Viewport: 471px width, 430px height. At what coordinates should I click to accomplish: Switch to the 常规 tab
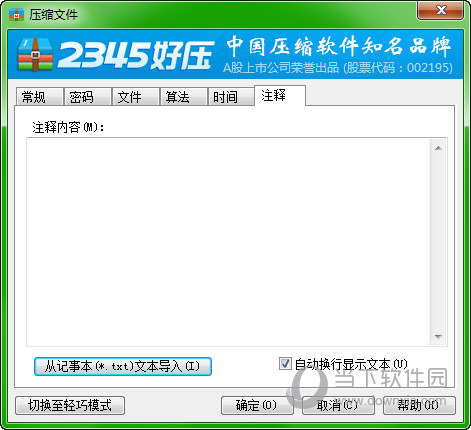[x=39, y=97]
